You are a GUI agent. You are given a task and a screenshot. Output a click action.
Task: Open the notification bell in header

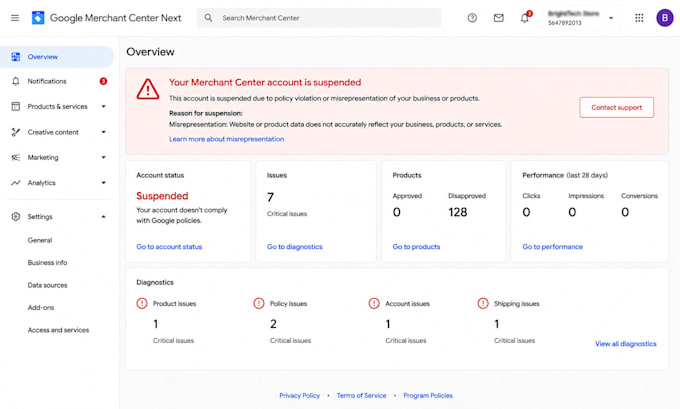(525, 18)
